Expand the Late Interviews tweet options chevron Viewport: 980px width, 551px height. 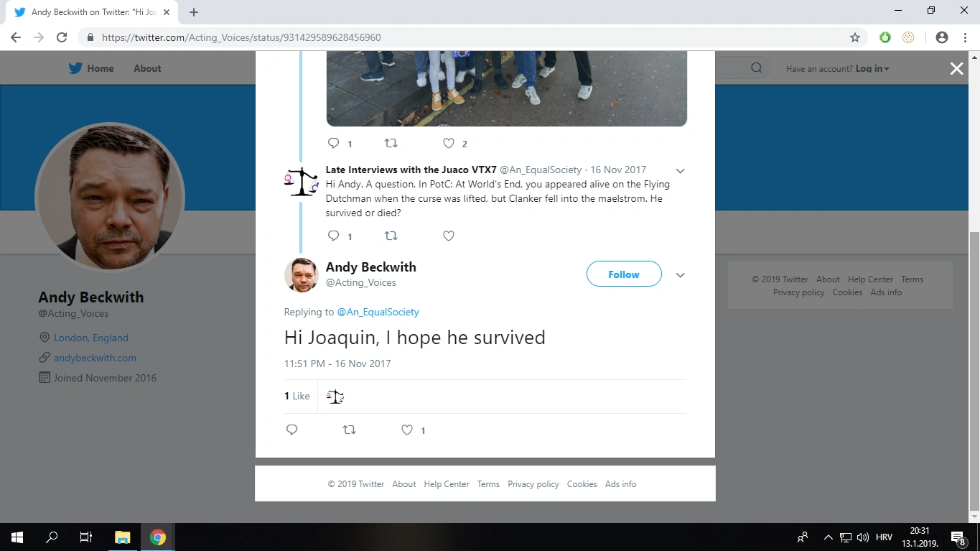pos(680,171)
